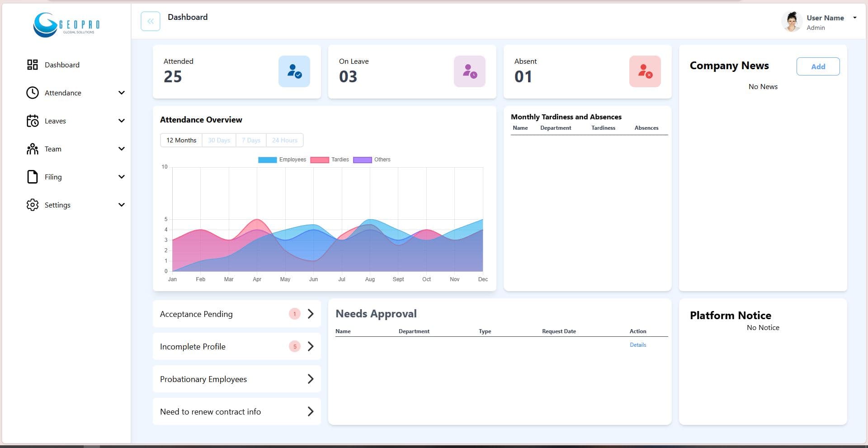Click the Acceptance Pending label

pos(196,314)
